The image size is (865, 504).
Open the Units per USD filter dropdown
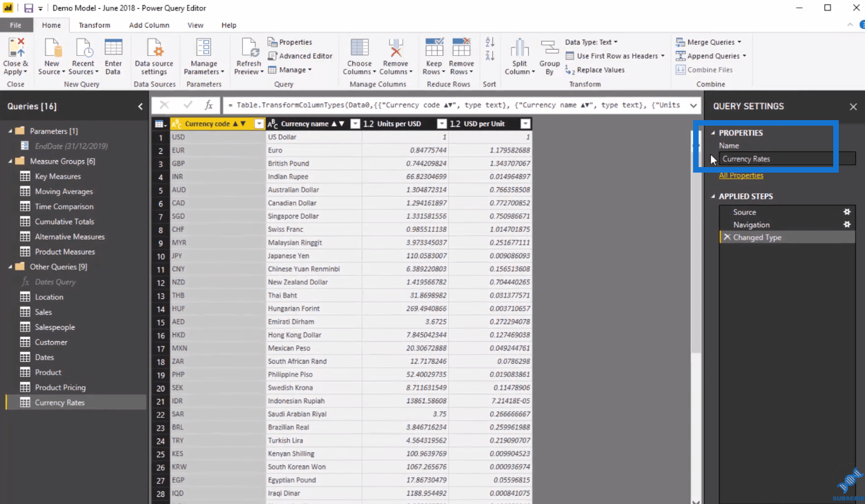point(442,124)
